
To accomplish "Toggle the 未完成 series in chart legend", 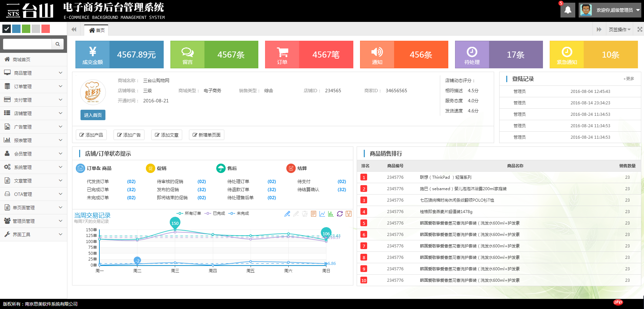I will coord(239,213).
